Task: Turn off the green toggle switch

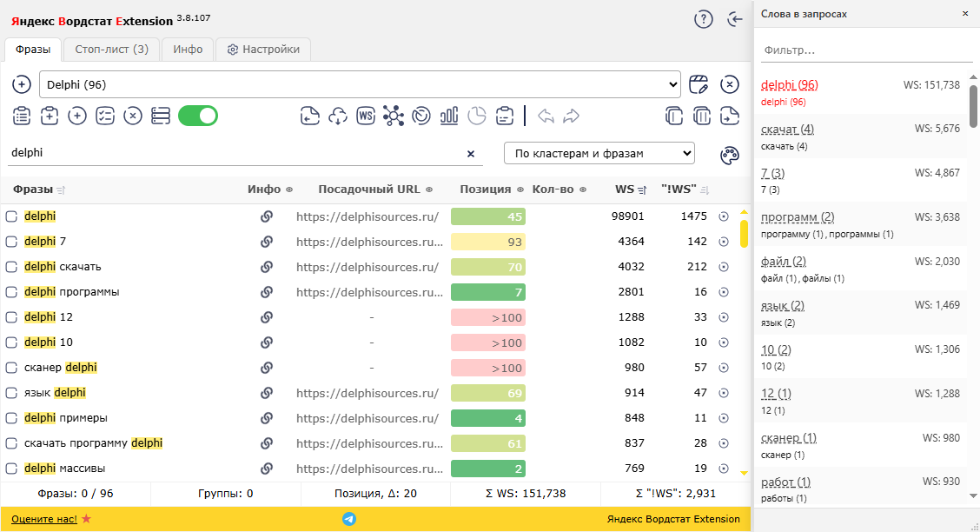Action: tap(198, 116)
